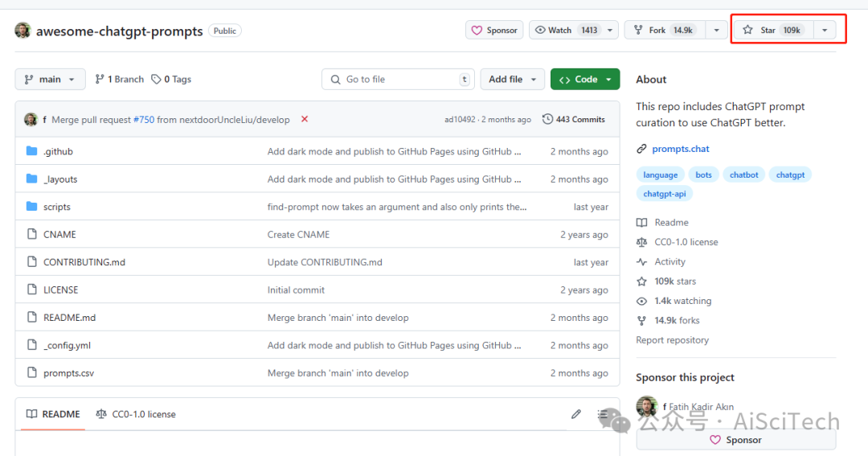This screenshot has width=868, height=456.
Task: Switch to the README tab
Action: pos(53,414)
